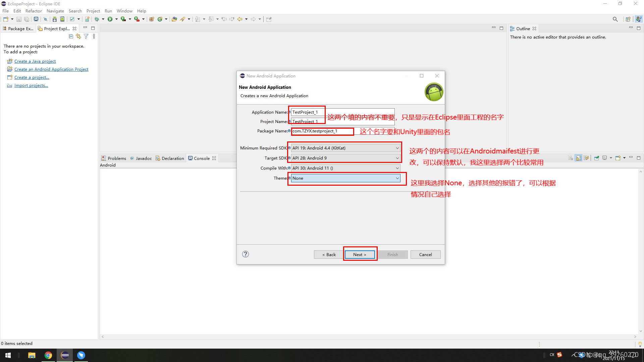Click the Debug bug icon in toolbar
Viewport: 644px width, 362px height.
click(x=97, y=19)
